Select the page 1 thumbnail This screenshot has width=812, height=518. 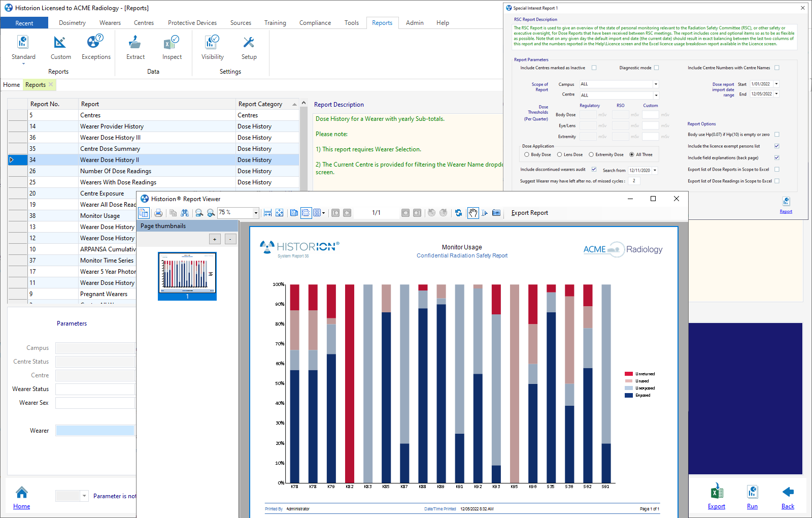pyautogui.click(x=187, y=276)
